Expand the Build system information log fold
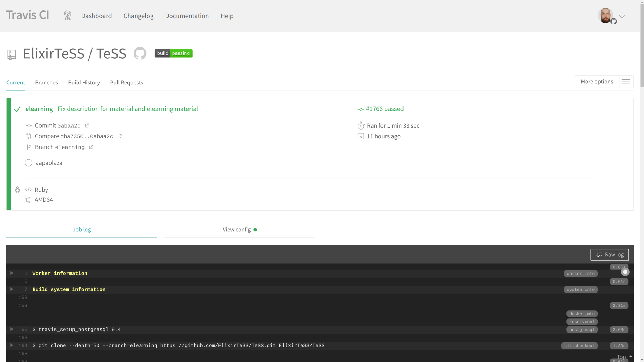Image resolution: width=644 pixels, height=362 pixels. point(12,289)
